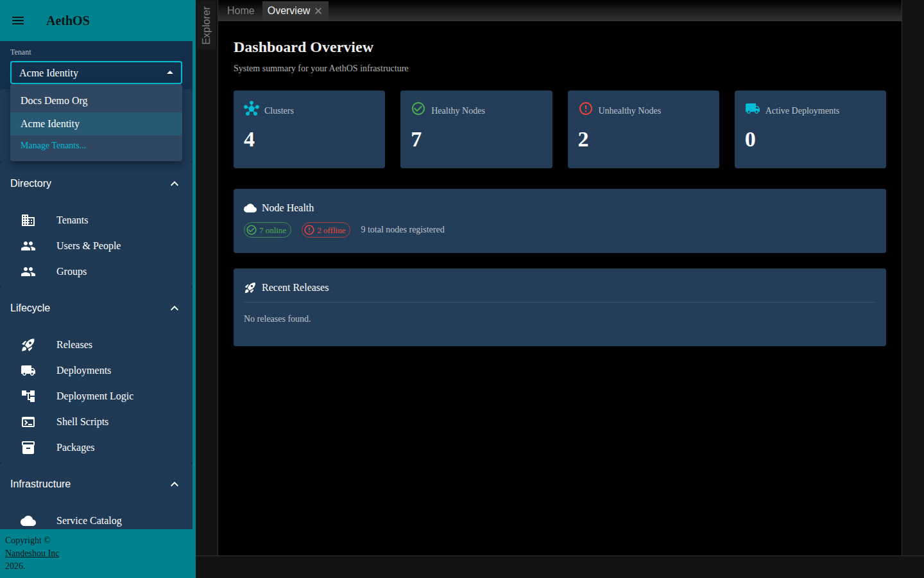Screen dimensions: 924x578
Task: Click the Recent Releases rocket icon
Action: click(250, 288)
